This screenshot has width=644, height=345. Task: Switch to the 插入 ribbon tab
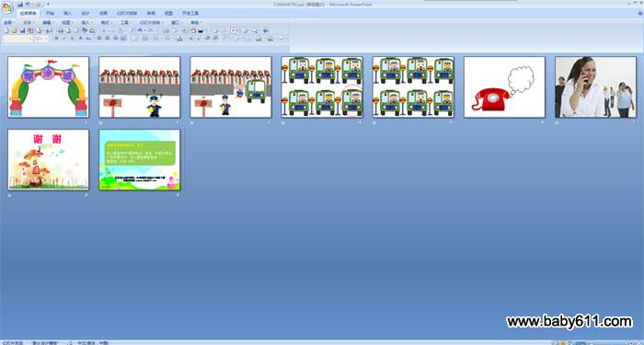click(x=68, y=13)
